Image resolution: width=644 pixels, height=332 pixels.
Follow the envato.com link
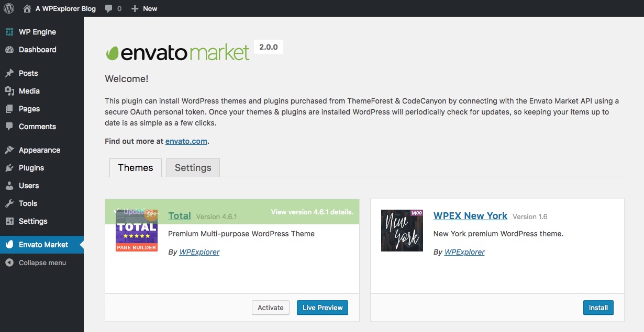(x=186, y=141)
